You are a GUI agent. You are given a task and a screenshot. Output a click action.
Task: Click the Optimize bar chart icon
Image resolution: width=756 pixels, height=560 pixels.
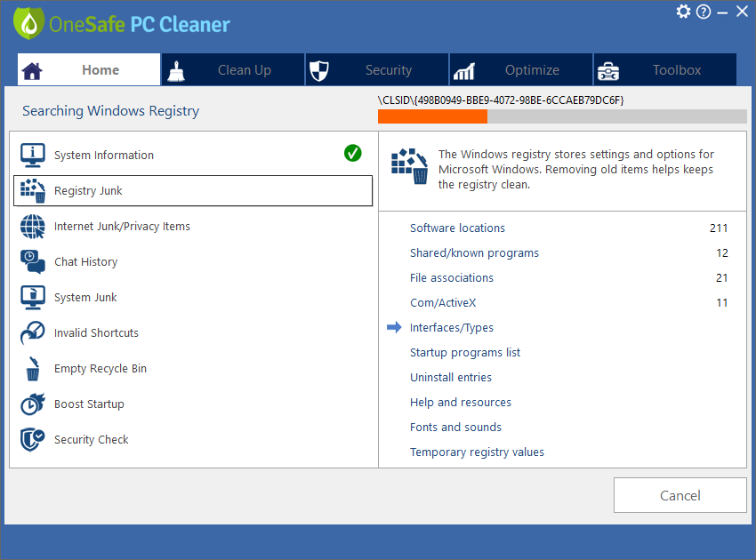pos(463,71)
